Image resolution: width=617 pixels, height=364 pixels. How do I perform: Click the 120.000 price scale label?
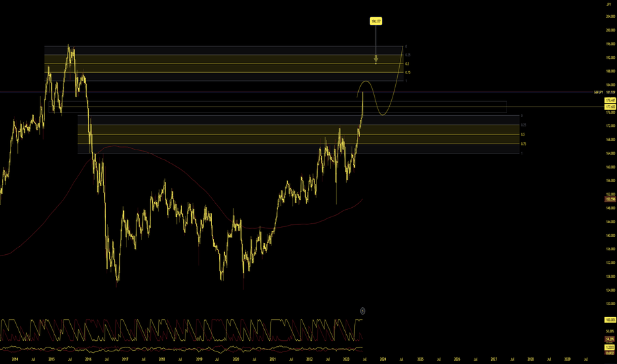(610, 304)
